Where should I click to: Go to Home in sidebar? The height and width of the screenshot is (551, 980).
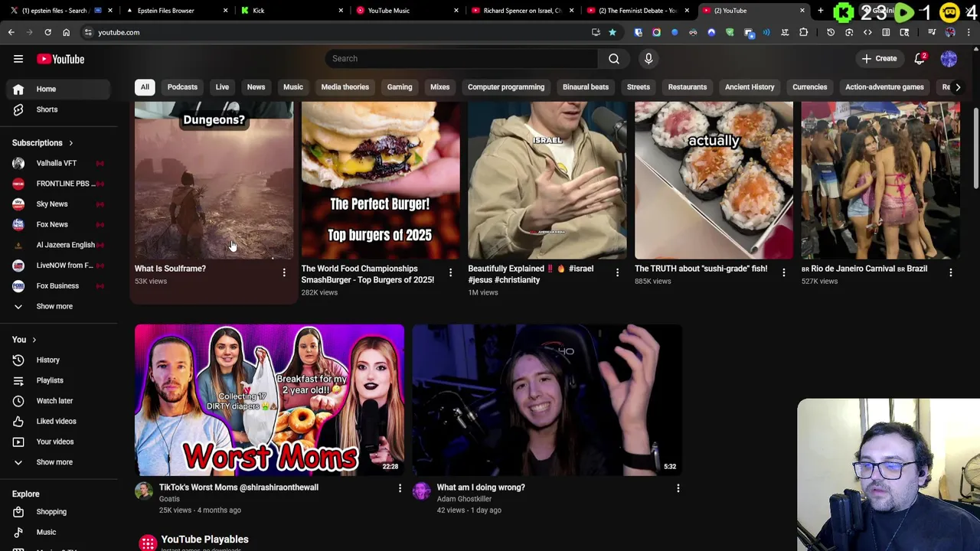59,89
